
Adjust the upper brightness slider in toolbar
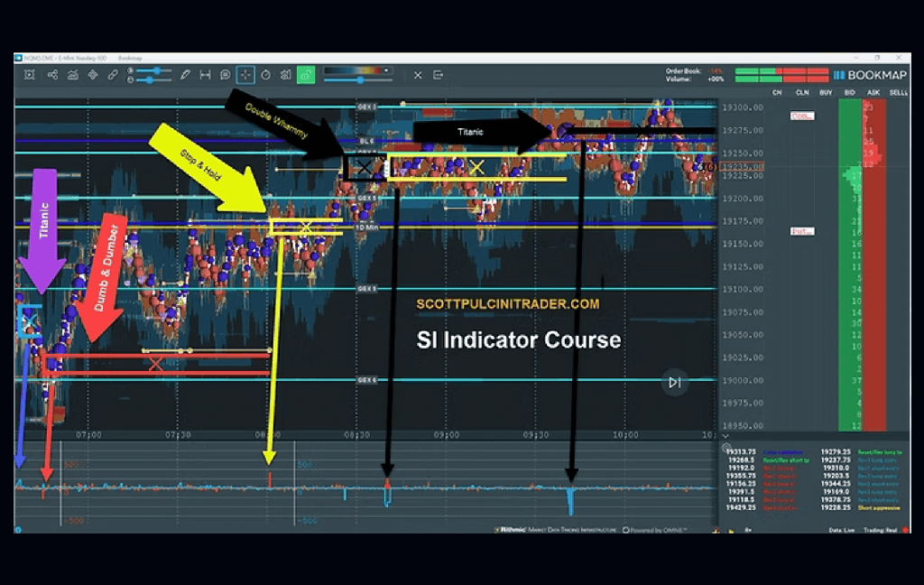(153, 70)
